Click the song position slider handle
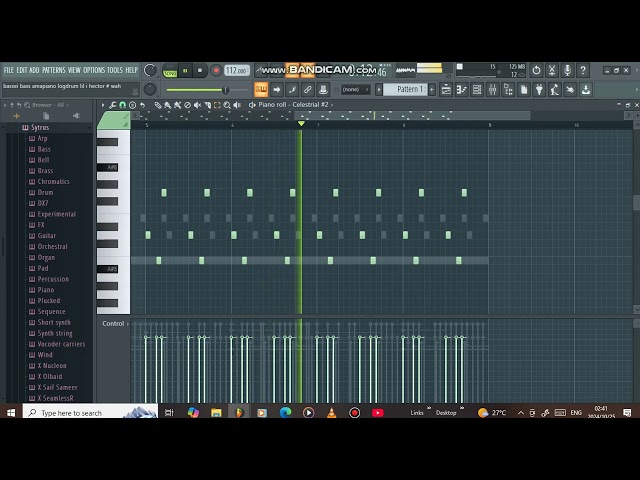Screen dimensions: 640x480 point(225,90)
